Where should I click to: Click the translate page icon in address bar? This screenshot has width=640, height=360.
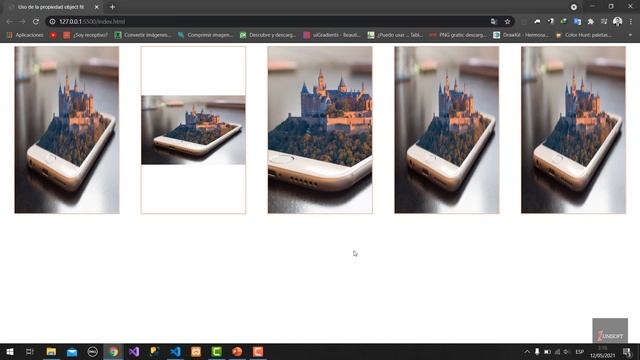493,22
